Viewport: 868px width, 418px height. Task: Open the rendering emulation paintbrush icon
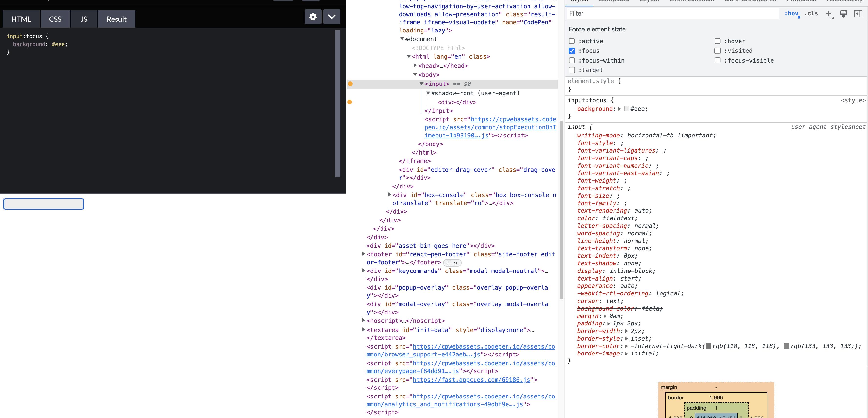pyautogui.click(x=843, y=13)
